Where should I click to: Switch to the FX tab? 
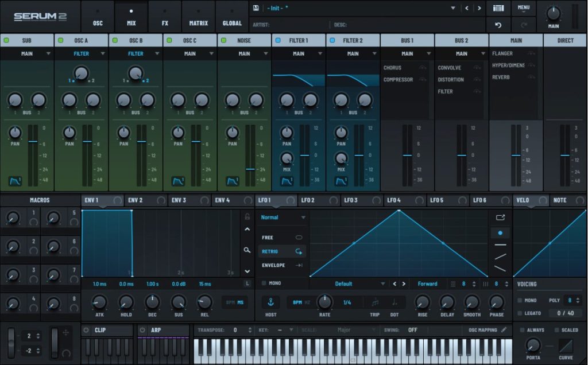tap(165, 17)
